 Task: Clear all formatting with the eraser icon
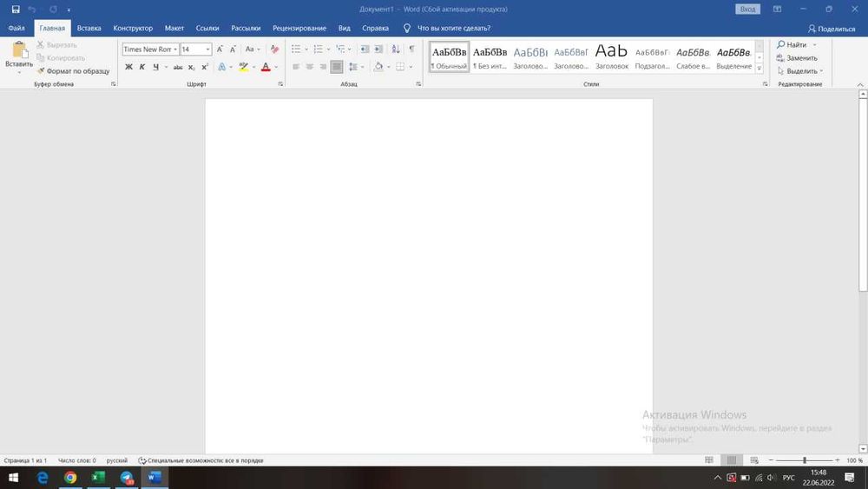click(x=274, y=50)
